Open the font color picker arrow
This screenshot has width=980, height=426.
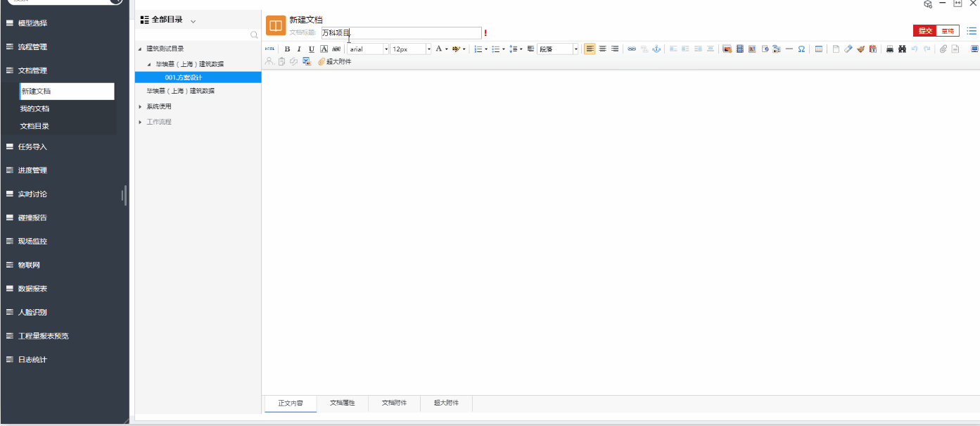[446, 49]
